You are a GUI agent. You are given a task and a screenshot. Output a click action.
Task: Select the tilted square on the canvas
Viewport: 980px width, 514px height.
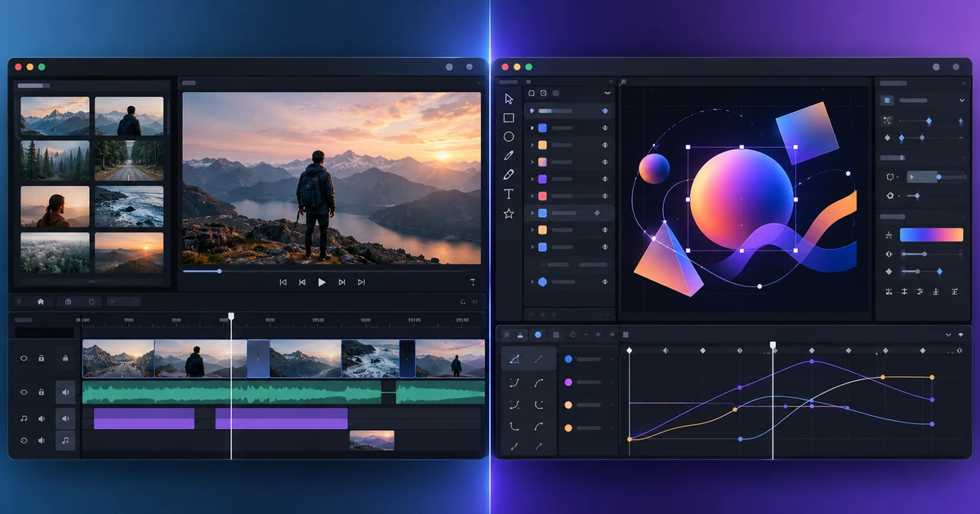tap(807, 133)
